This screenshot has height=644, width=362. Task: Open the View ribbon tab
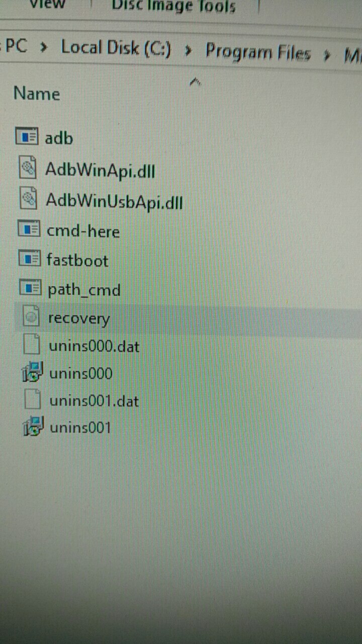point(47,5)
